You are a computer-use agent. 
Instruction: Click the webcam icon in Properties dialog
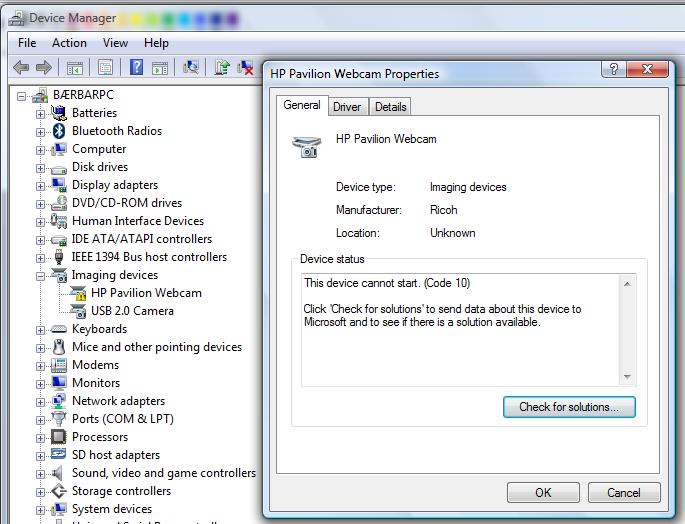coord(306,146)
